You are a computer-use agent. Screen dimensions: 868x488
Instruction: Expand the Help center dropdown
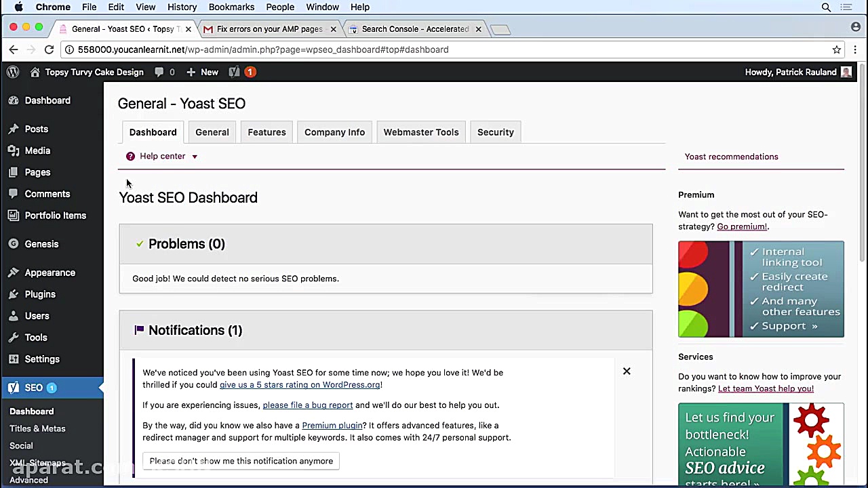click(163, 157)
